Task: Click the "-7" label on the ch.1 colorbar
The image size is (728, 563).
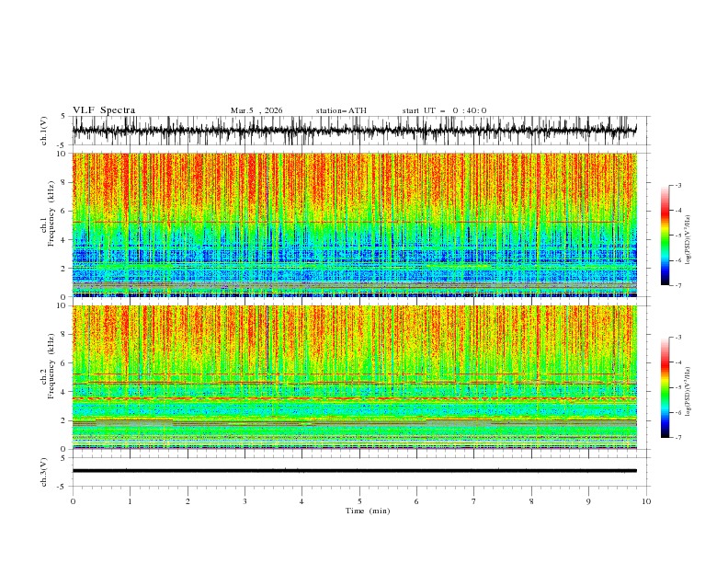Action: pyautogui.click(x=678, y=285)
